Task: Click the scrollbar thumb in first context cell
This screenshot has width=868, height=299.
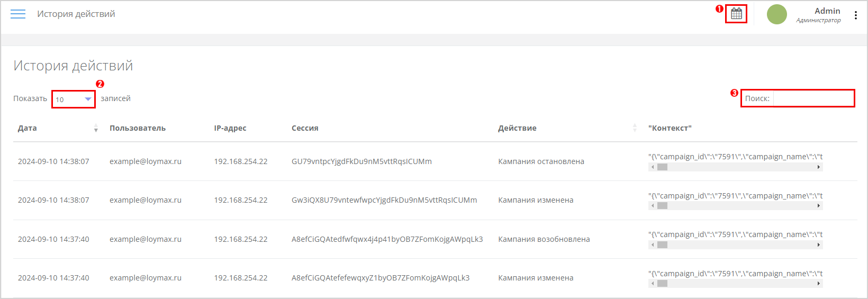Action: point(662,167)
